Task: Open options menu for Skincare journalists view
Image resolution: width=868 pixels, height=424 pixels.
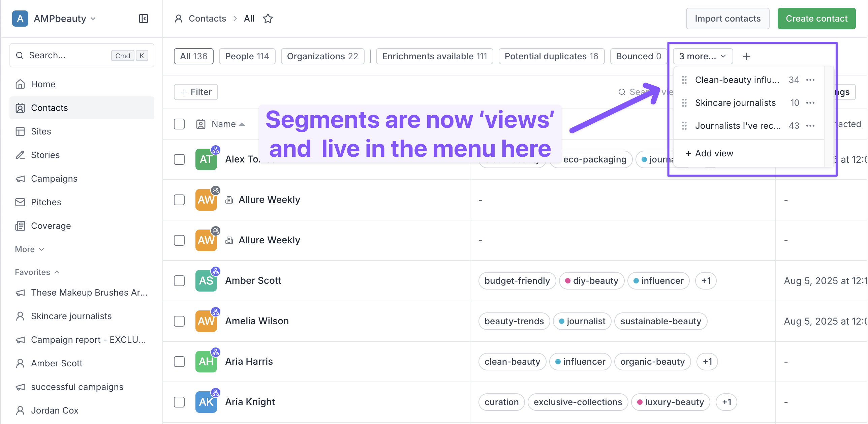Action: (x=810, y=103)
